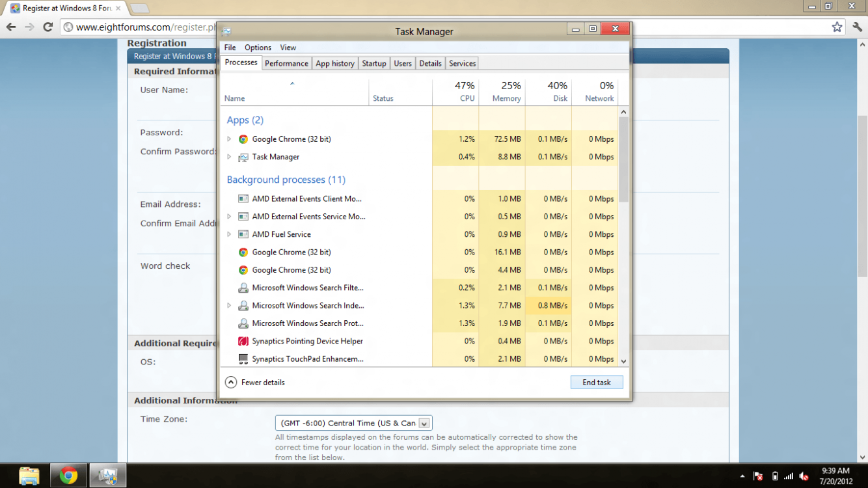Open the Options menu
Image resolution: width=868 pixels, height=488 pixels.
pyautogui.click(x=258, y=47)
